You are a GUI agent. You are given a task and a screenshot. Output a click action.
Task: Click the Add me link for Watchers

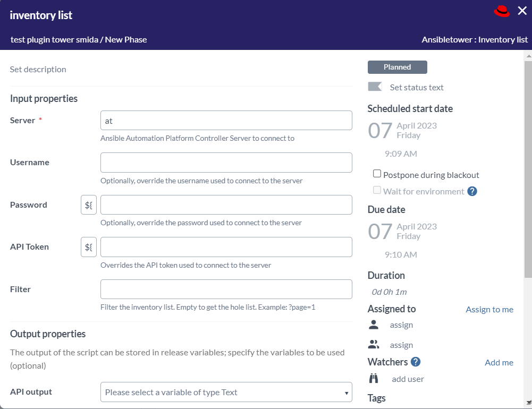coord(499,362)
